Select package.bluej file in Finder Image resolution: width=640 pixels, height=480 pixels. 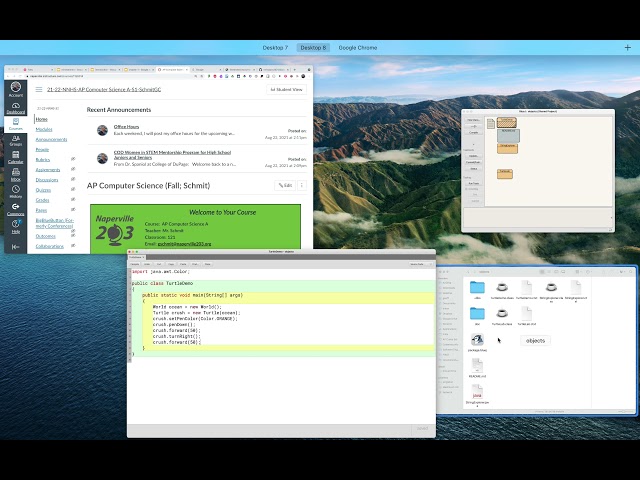(x=477, y=342)
